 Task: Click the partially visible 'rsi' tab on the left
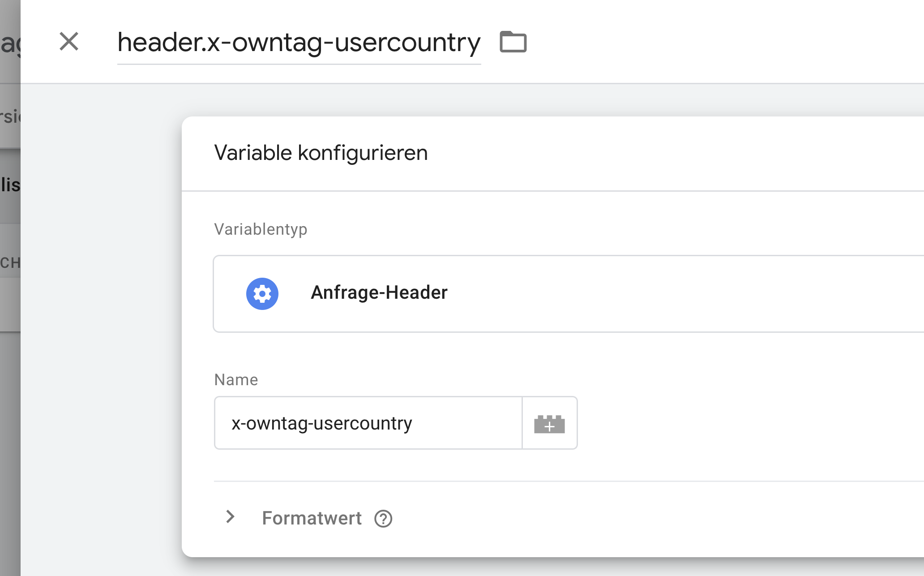pos(10,116)
